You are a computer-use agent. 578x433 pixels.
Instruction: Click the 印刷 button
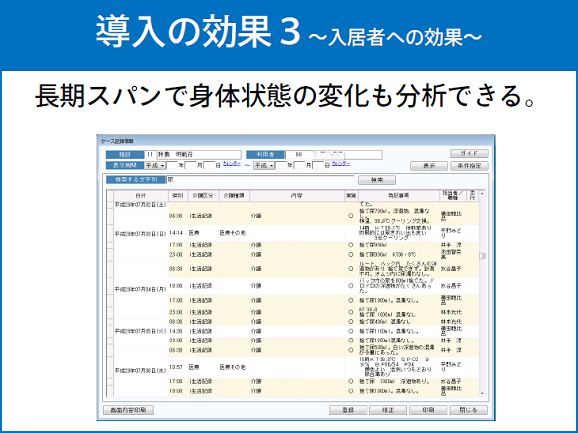(x=428, y=410)
